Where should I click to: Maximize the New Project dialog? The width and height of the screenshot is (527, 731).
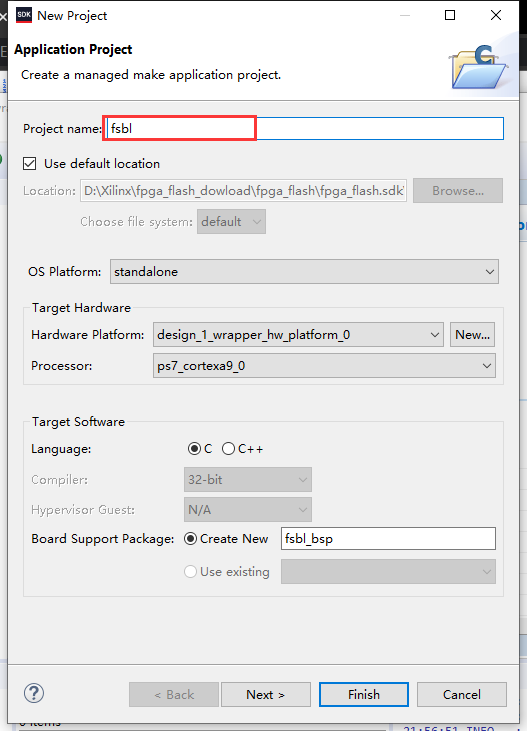pyautogui.click(x=450, y=15)
